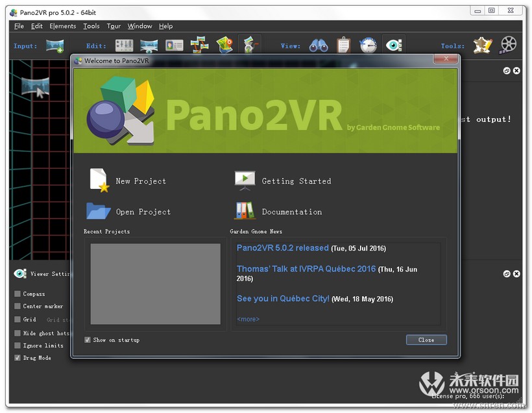Open Pano2VR 5.0.2 released news link
The width and height of the screenshot is (532, 413).
coord(283,247)
